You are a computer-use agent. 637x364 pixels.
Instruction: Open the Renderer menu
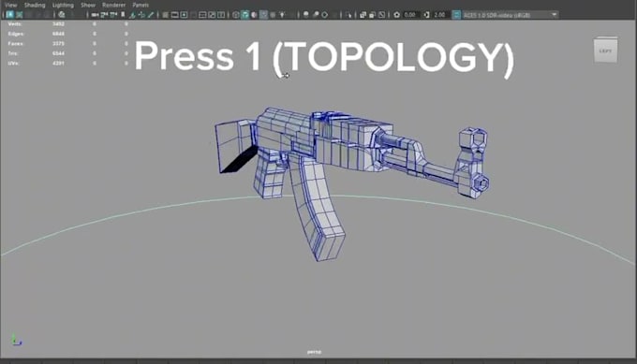coord(113,5)
